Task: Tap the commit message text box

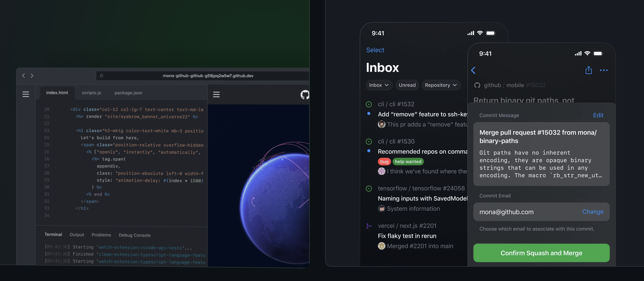Action: [x=541, y=154]
